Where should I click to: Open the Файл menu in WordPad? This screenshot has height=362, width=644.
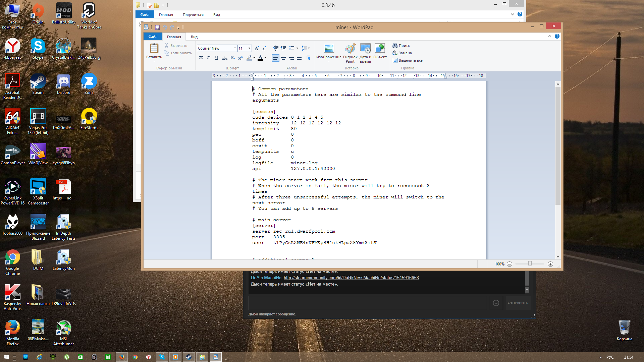click(153, 37)
